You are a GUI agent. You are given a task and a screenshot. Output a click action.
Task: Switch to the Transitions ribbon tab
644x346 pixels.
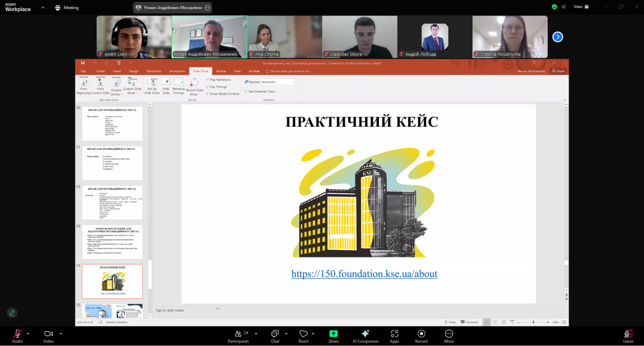click(154, 71)
